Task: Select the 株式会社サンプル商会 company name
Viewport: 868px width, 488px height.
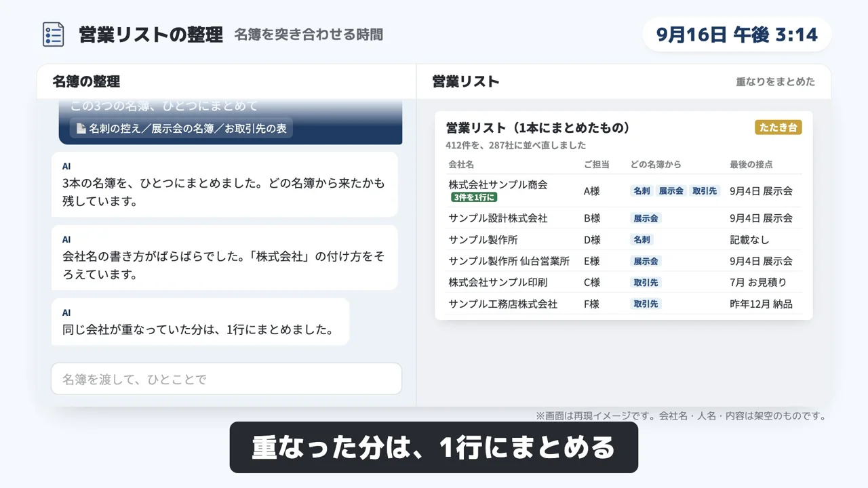Action: point(498,184)
